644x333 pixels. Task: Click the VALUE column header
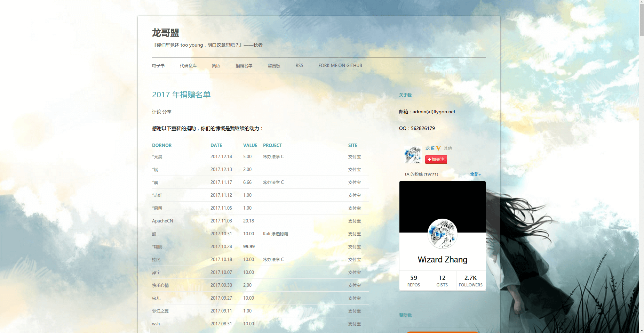pos(250,145)
